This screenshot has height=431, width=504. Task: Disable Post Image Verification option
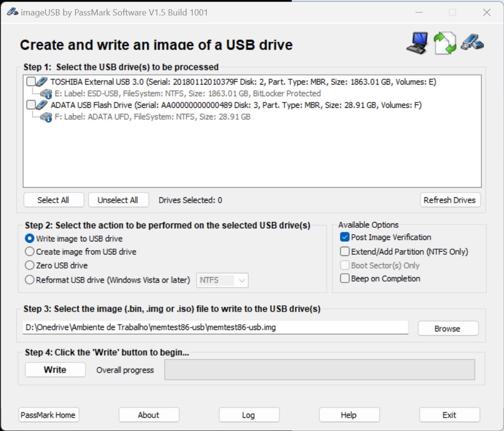click(345, 237)
